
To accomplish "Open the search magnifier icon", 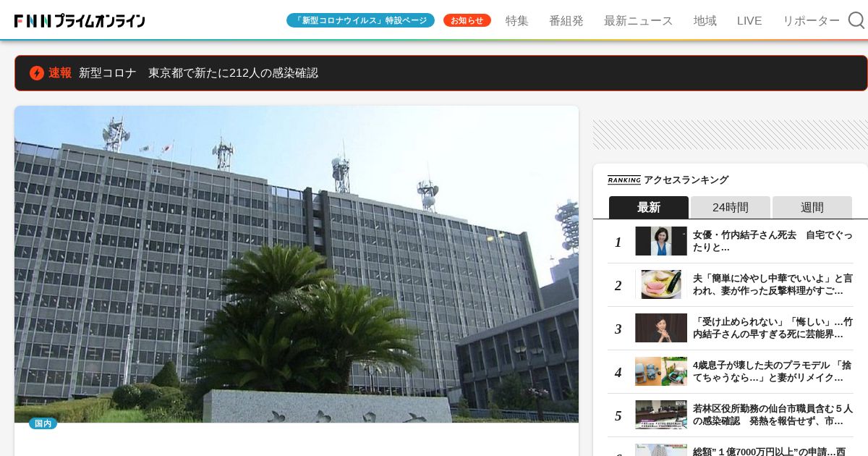I will [856, 20].
